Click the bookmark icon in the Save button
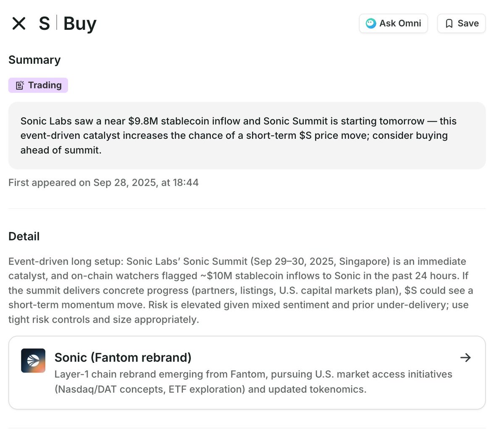The width and height of the screenshot is (504, 430). [449, 23]
